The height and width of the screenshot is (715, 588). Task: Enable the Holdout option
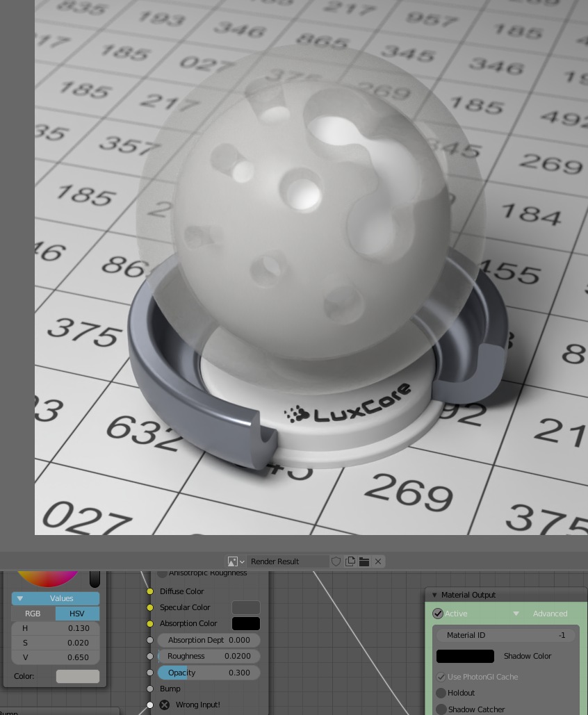click(441, 693)
